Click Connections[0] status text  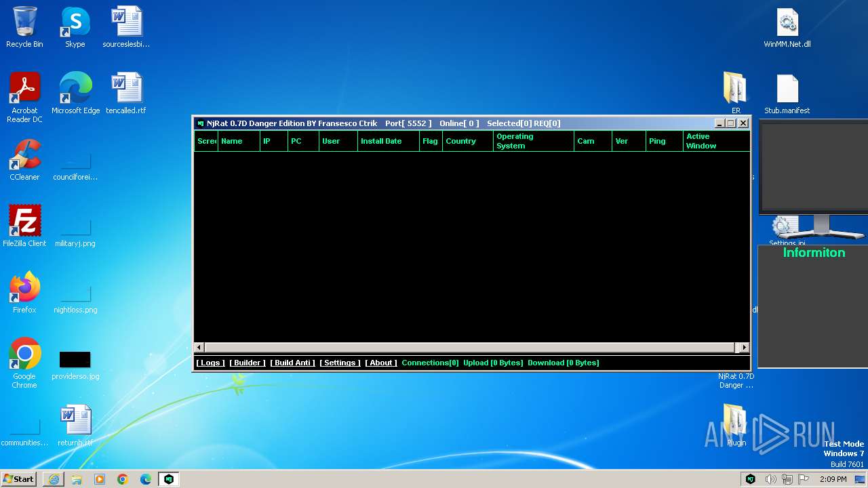(x=430, y=363)
